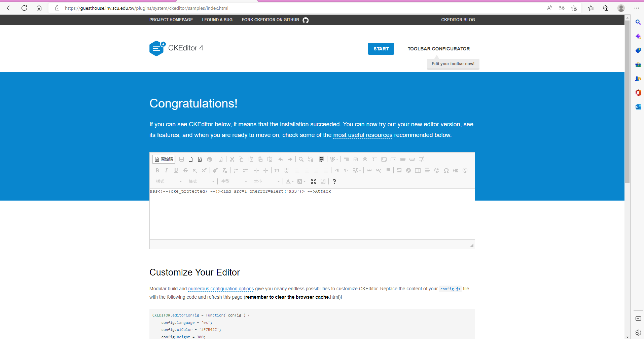This screenshot has width=644, height=339.
Task: Open the spell check ABC dropdown
Action: 334,159
